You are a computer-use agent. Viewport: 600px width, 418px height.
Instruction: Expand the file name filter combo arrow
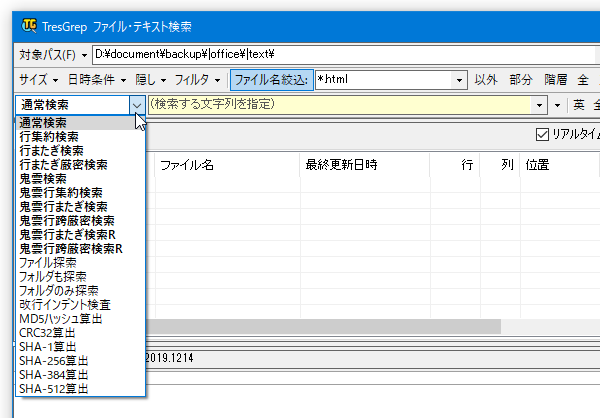tap(459, 80)
